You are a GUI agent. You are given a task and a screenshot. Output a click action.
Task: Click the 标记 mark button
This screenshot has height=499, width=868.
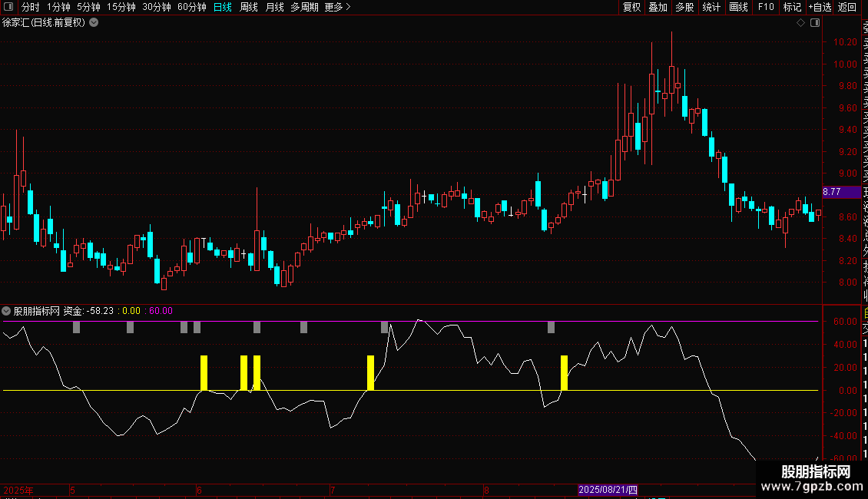(x=792, y=7)
